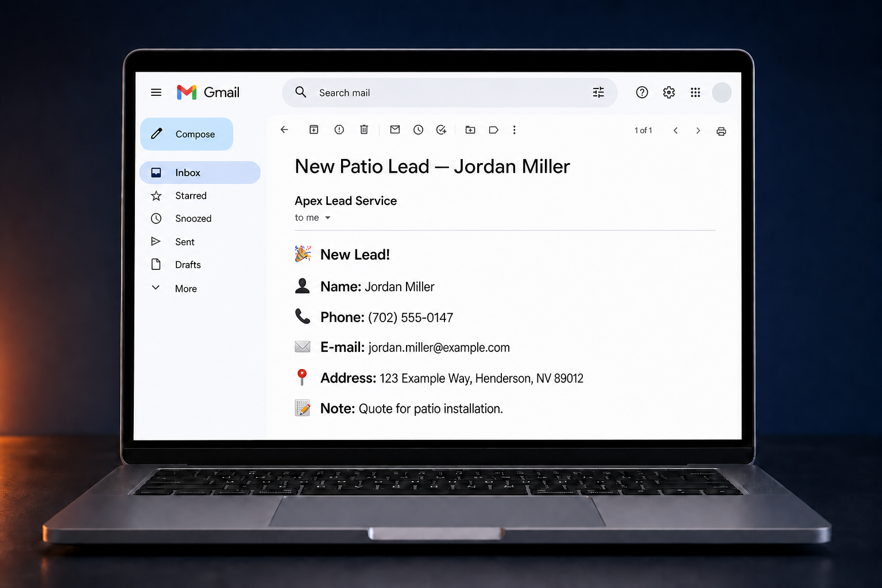Viewport: 882px width, 588px height.
Task: Expand recipient details next to 'to me'
Action: (328, 218)
